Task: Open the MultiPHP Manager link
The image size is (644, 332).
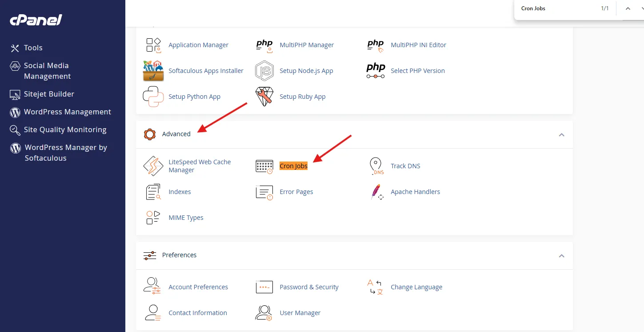Action: (x=307, y=45)
